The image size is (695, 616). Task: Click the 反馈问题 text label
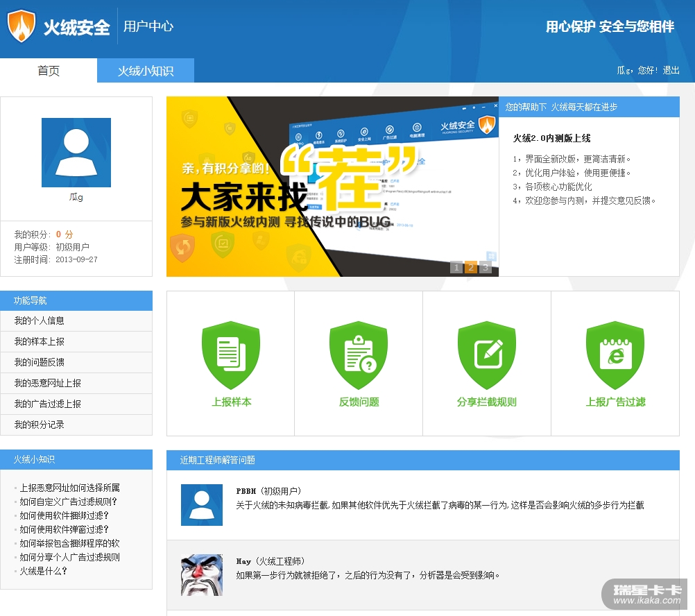(x=359, y=402)
